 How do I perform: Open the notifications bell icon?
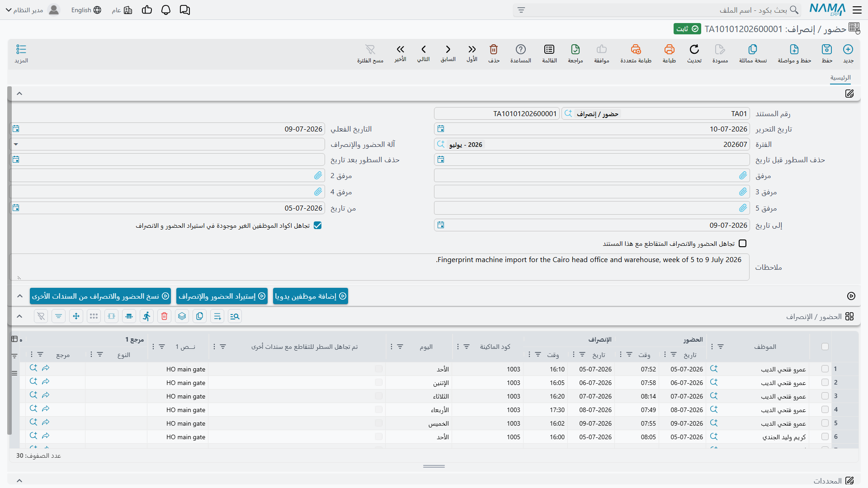[166, 10]
